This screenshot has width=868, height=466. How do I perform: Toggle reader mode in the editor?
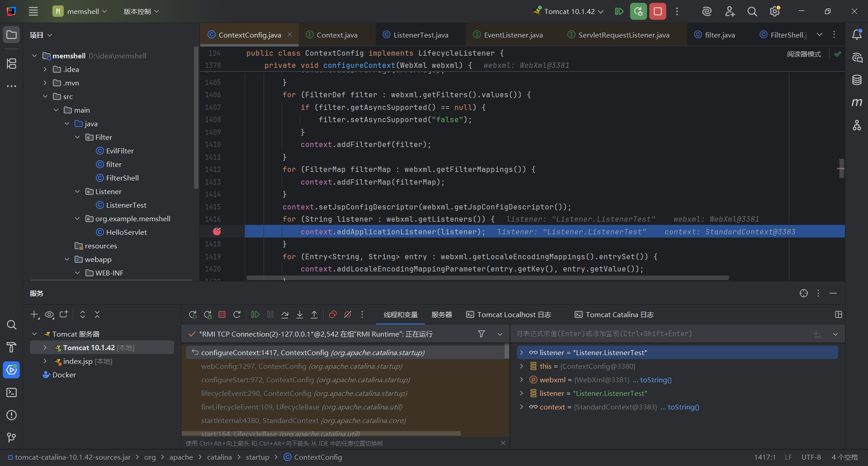pos(804,54)
